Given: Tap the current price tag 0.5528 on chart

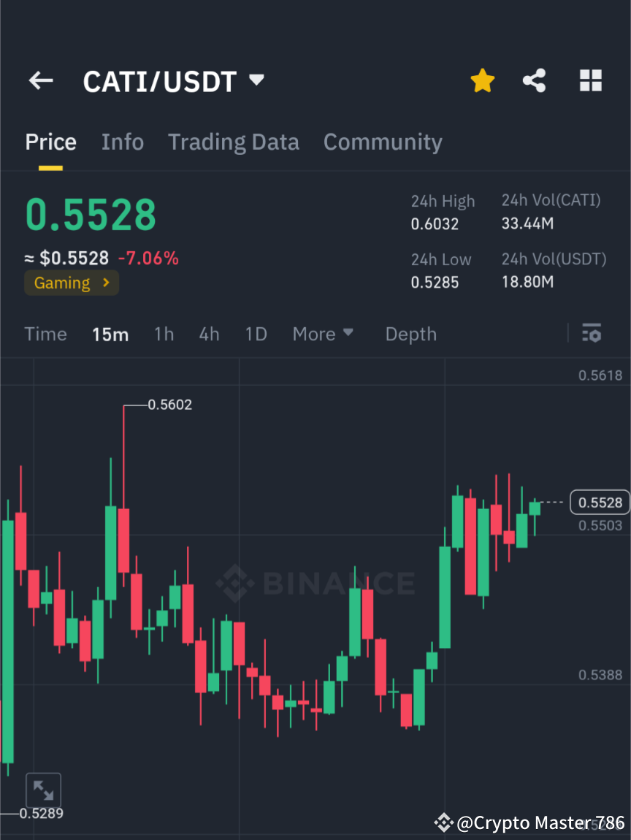Looking at the screenshot, I should pos(599,502).
